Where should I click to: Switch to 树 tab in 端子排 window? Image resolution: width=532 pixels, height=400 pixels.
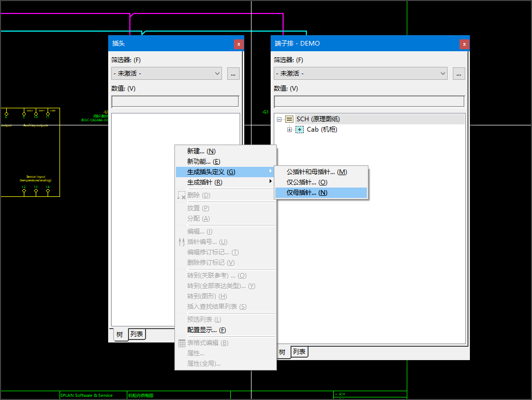pyautogui.click(x=282, y=352)
